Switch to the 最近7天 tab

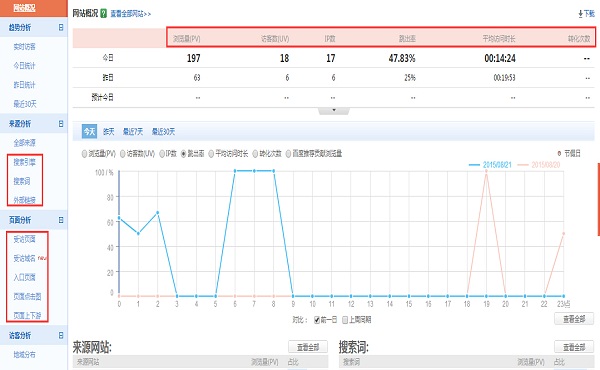pos(133,132)
